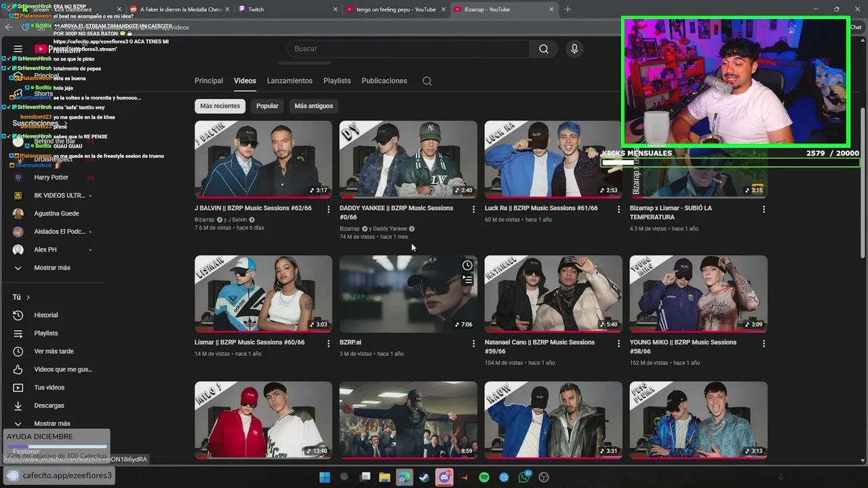Click the Buscar search field
868x488 pixels.
pyautogui.click(x=408, y=49)
